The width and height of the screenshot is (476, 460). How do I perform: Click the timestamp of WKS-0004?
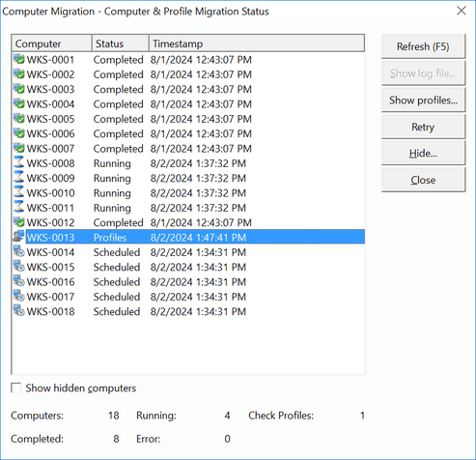click(201, 104)
